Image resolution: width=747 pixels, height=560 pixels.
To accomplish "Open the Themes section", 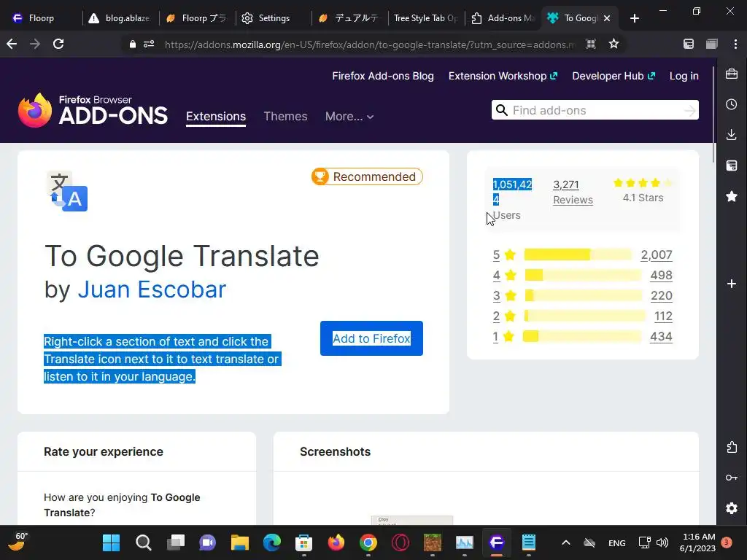I will click(285, 116).
